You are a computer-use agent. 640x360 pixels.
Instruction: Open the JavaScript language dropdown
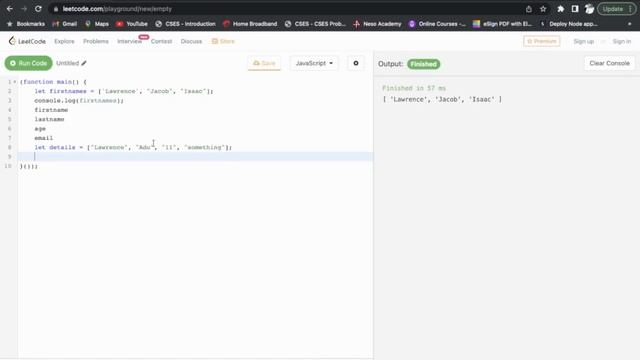pyautogui.click(x=314, y=63)
